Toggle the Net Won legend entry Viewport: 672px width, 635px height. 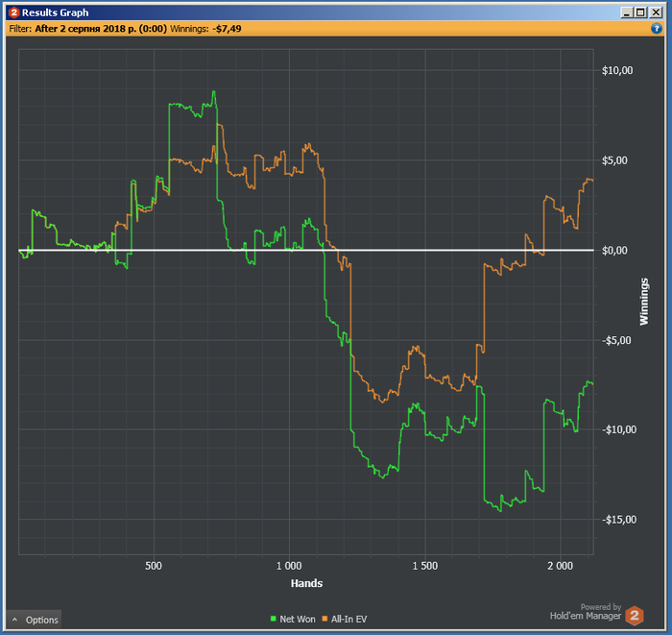click(293, 619)
